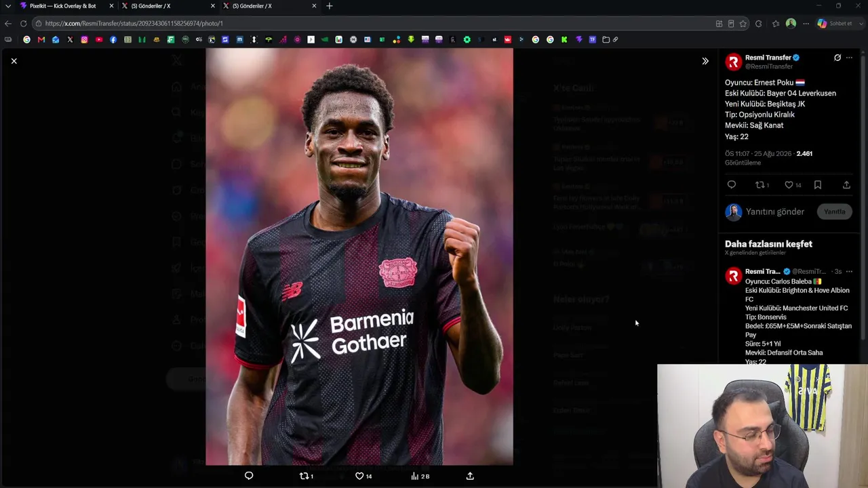Open the Carlos Baleba post avatar
Screen dimensions: 868x488
[x=733, y=276]
